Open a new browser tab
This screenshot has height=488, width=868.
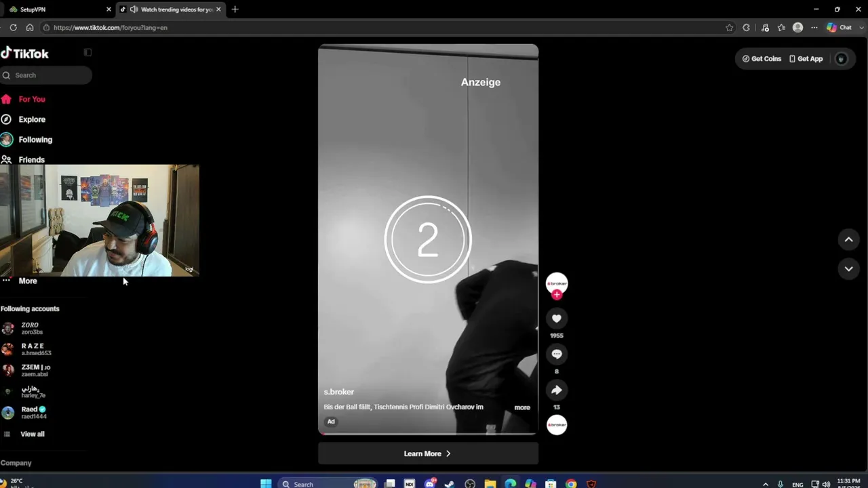(235, 9)
